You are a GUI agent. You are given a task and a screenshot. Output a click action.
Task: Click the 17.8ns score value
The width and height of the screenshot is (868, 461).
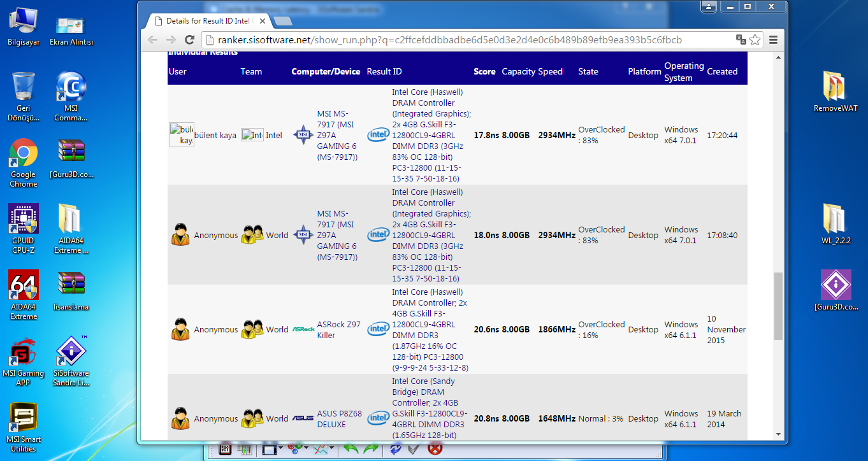(486, 135)
